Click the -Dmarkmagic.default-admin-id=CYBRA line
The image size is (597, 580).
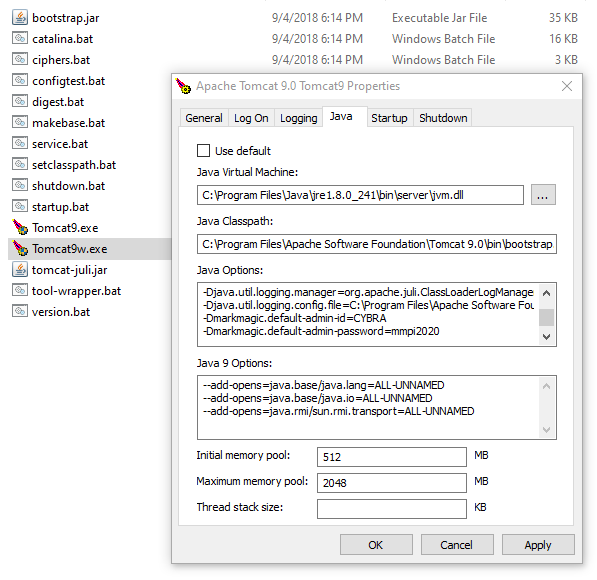pos(294,318)
